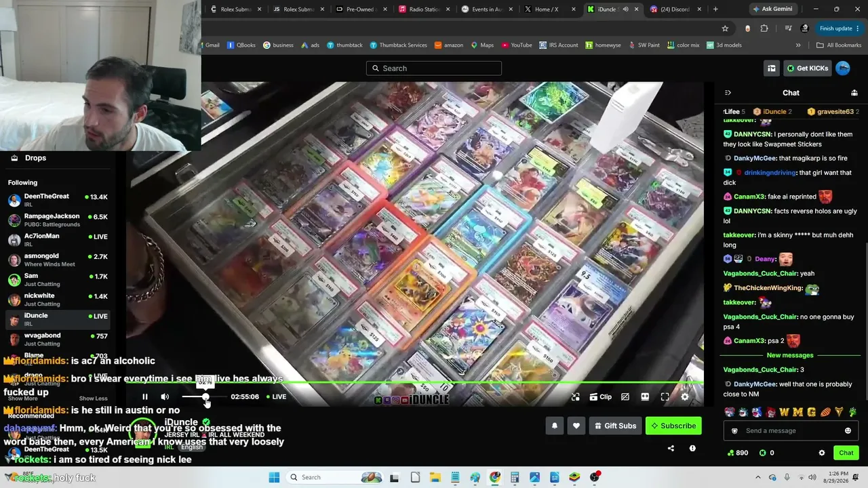This screenshot has height=488, width=868.
Task: Open the Clip creation tool
Action: [x=600, y=397]
